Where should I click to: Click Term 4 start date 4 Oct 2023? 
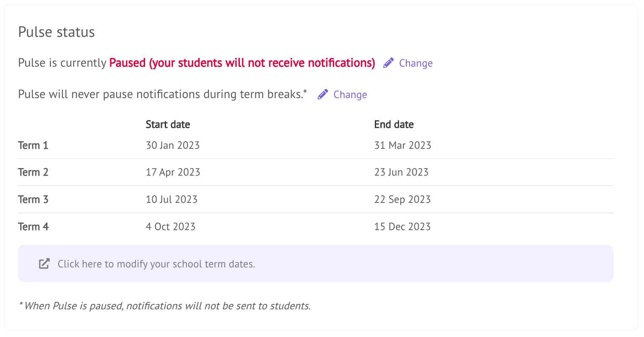(x=171, y=227)
